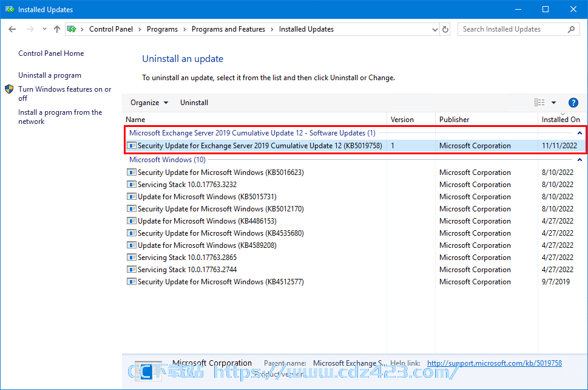
Task: Open Uninstall a program link
Action: pyautogui.click(x=50, y=75)
